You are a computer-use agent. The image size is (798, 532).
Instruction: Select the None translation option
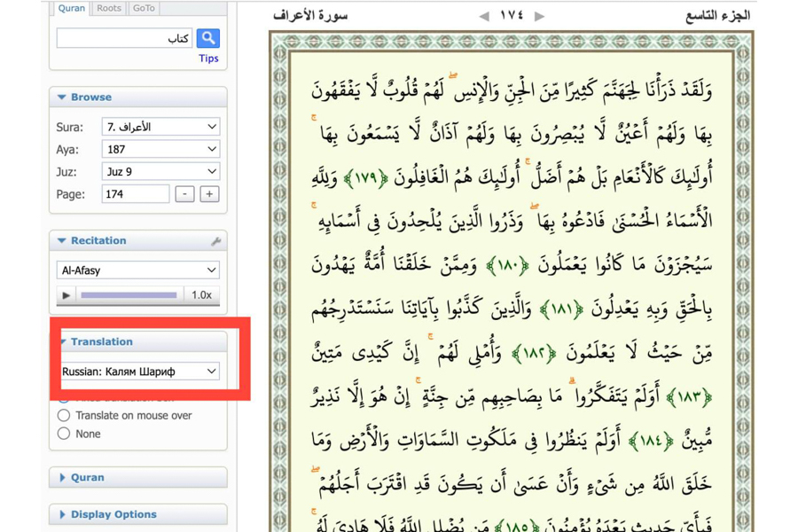coord(64,434)
